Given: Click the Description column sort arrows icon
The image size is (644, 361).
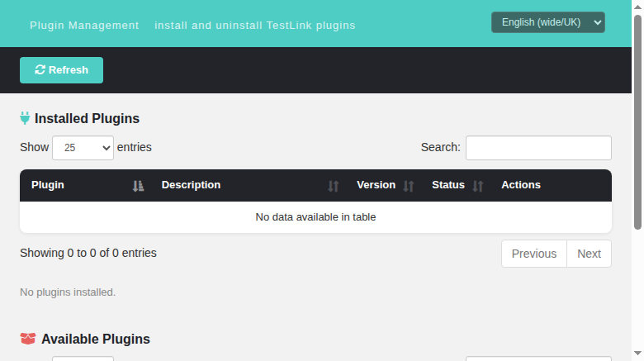Looking at the screenshot, I should (333, 186).
